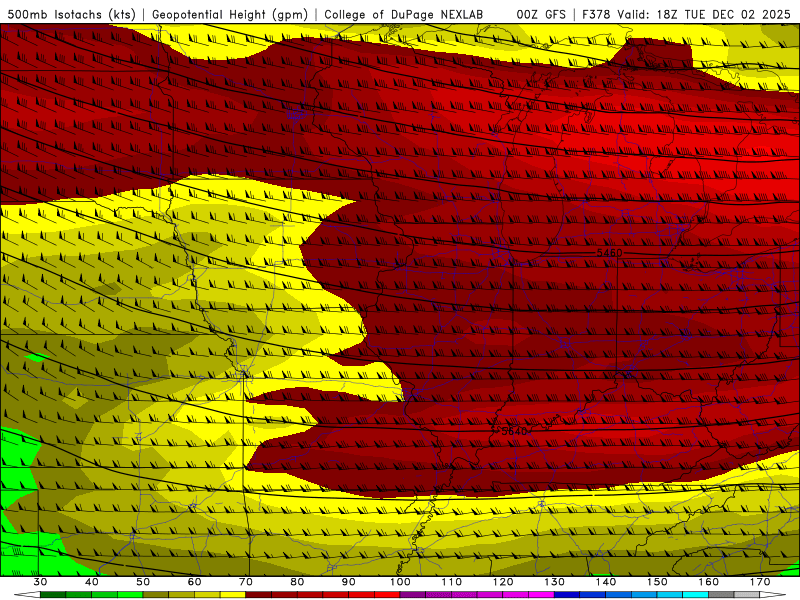The width and height of the screenshot is (800, 600).
Task: Click the 30 knot legend label
Action: tap(40, 582)
